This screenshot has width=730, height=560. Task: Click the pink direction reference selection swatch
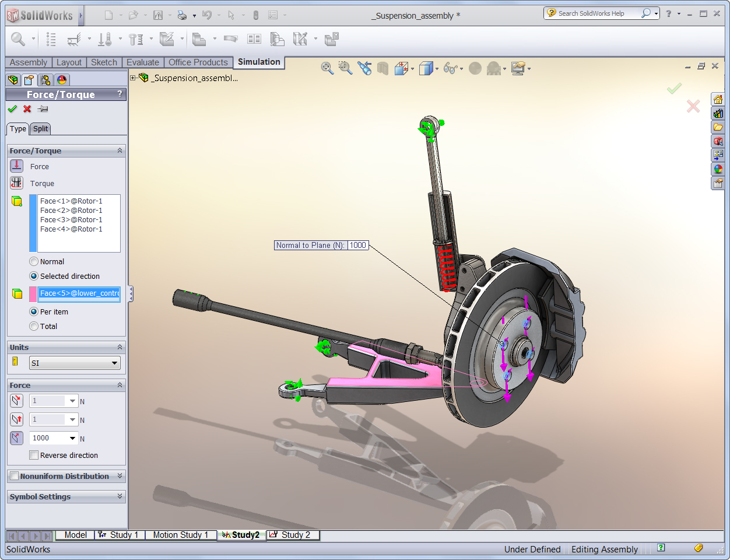[x=33, y=294]
